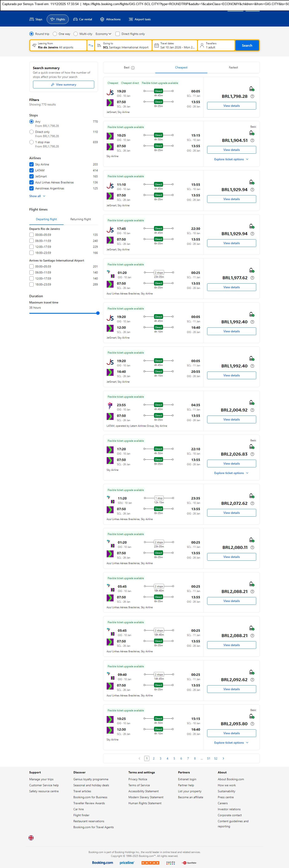
Task: Click the price info icon beside BRL2,004.92
Action: click(252, 410)
